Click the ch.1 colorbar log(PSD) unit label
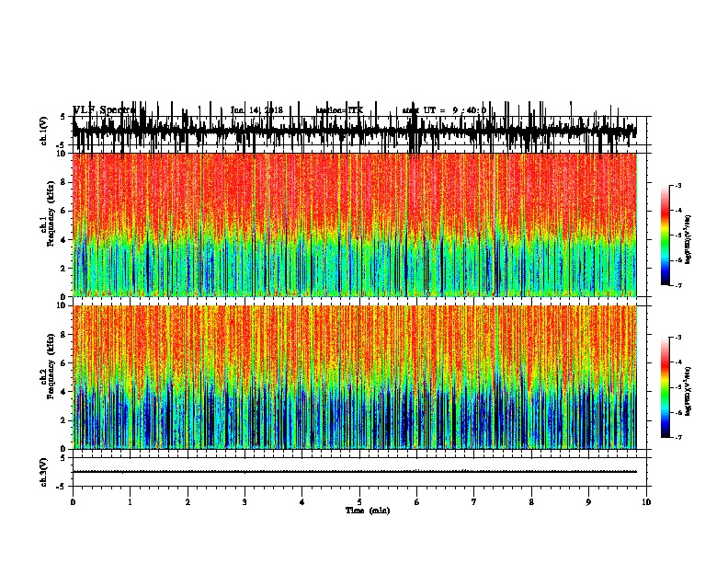The image size is (728, 563). 688,240
